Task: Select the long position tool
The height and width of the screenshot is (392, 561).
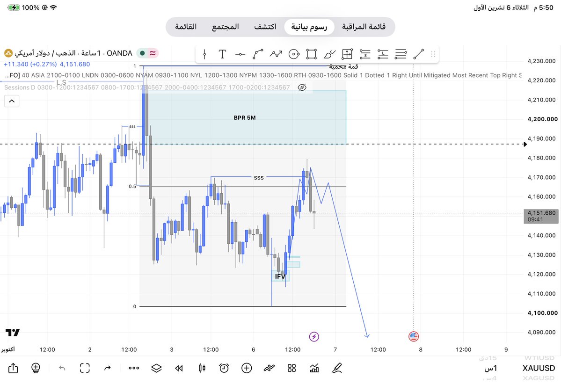Action: (383, 54)
